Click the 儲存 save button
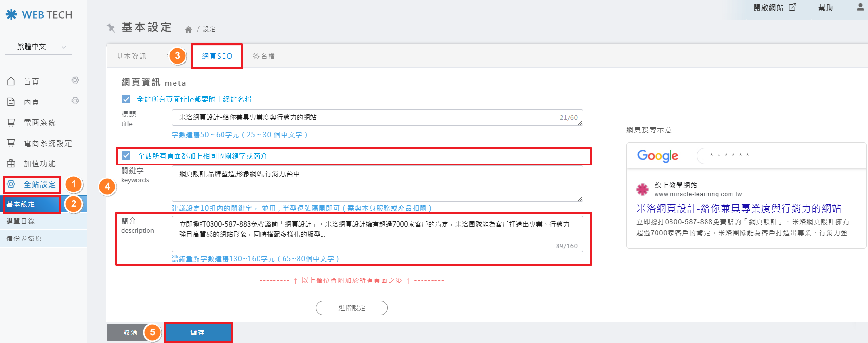This screenshot has width=868, height=343. pyautogui.click(x=198, y=332)
